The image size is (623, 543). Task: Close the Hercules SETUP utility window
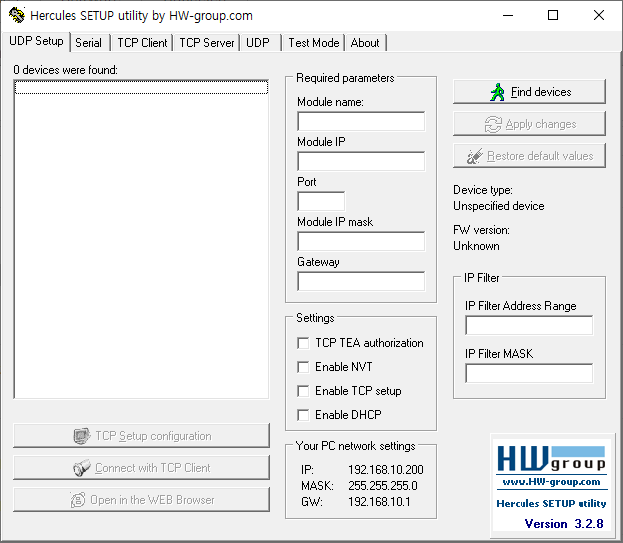tap(599, 15)
